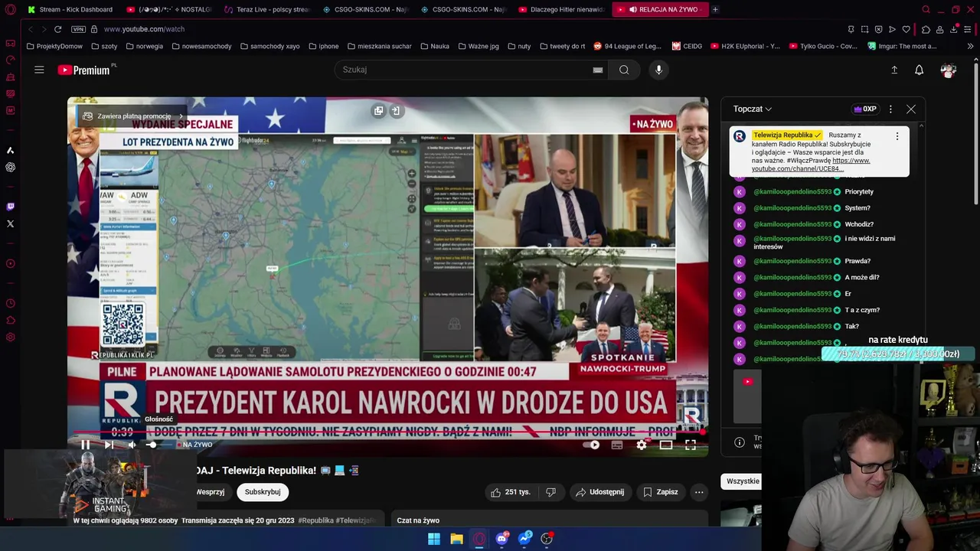Jump to live with the NA ŻYWO indicator
Screen dimensions: 980x551
(x=197, y=445)
